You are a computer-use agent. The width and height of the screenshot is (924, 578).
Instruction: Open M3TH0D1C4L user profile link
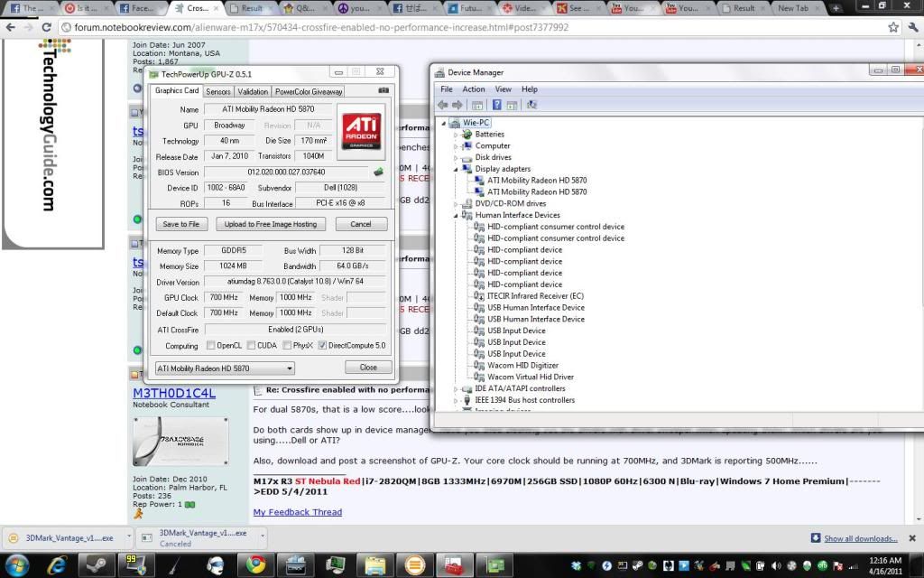pyautogui.click(x=174, y=394)
